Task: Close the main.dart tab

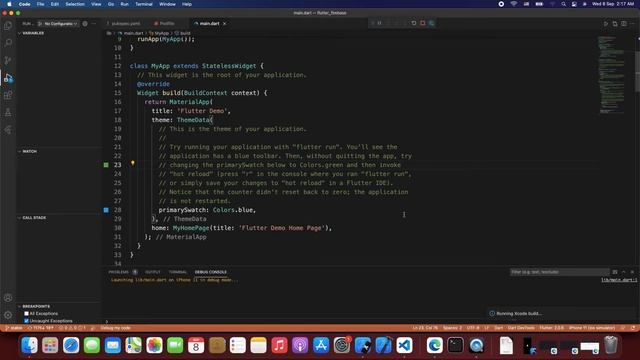Action: pyautogui.click(x=224, y=24)
